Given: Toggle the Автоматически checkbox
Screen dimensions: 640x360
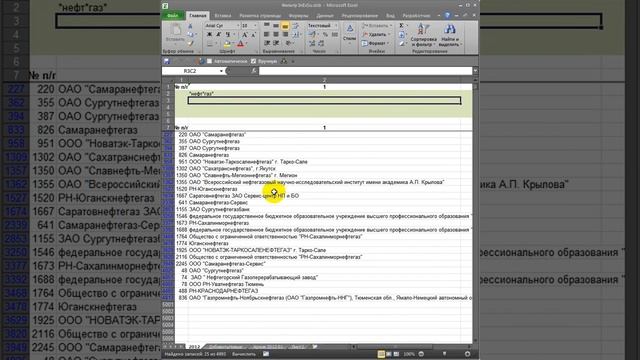Looking at the screenshot, I should [x=209, y=61].
